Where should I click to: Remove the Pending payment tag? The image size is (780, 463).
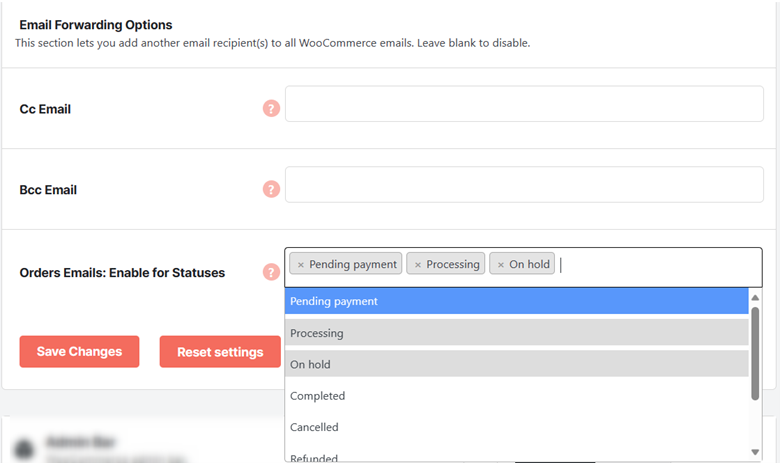point(300,265)
